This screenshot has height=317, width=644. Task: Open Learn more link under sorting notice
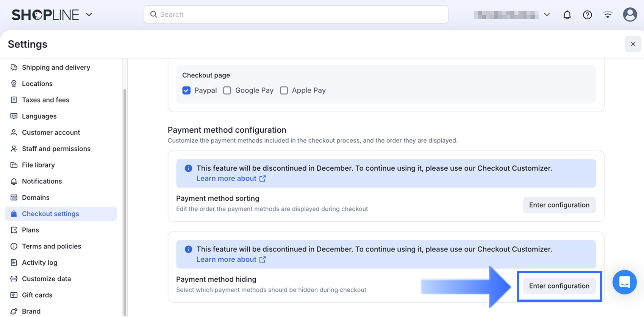pos(231,179)
